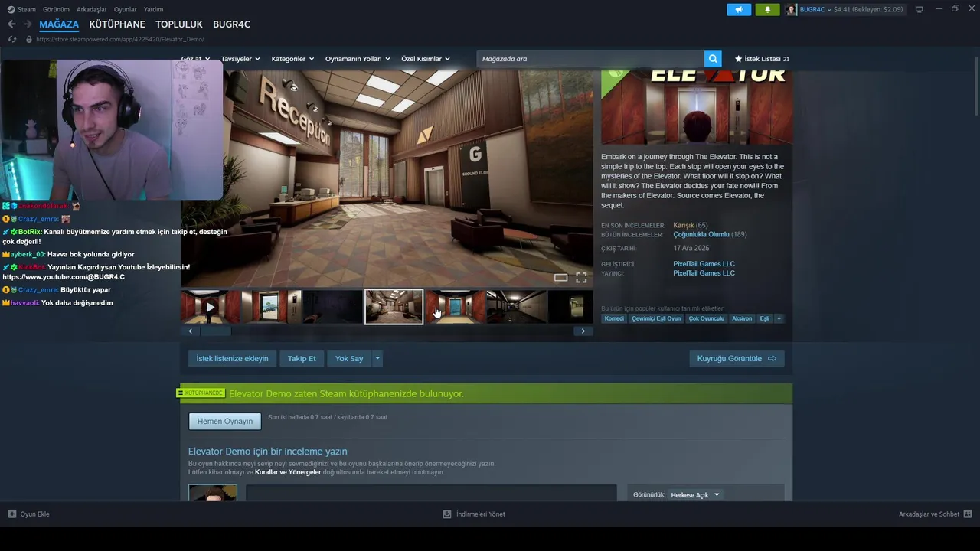Open notifications with the green bell icon

(768, 9)
